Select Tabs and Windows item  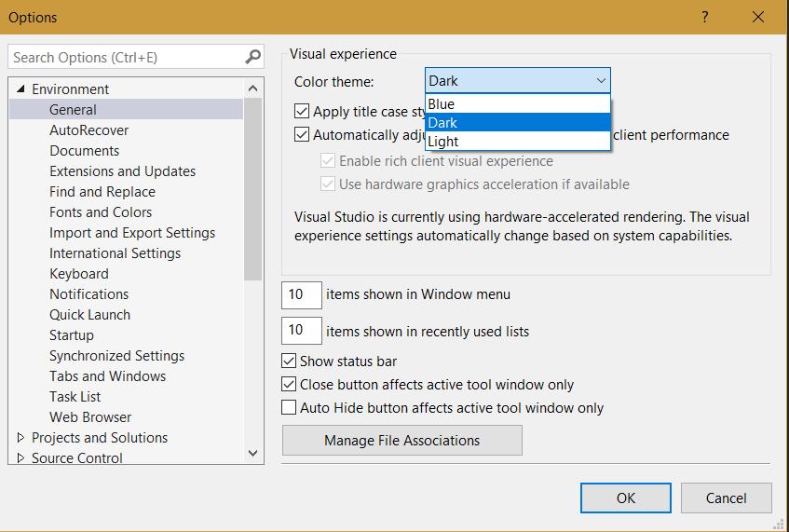pos(108,376)
